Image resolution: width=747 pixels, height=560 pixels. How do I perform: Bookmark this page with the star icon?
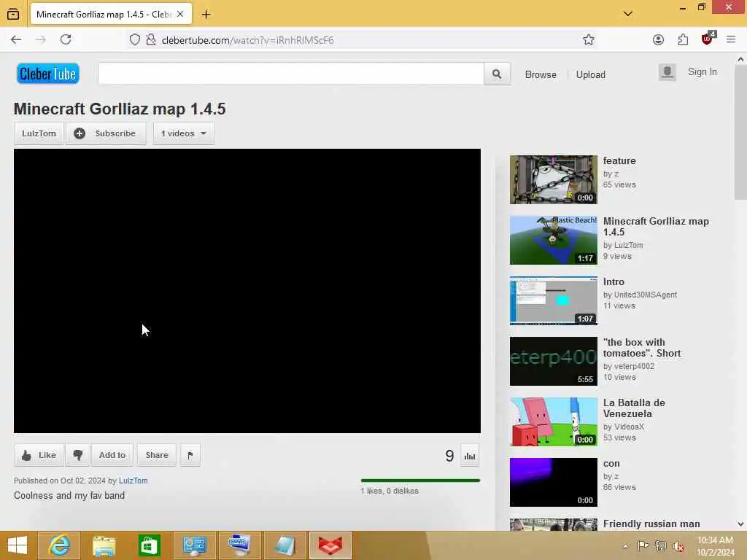coord(589,40)
